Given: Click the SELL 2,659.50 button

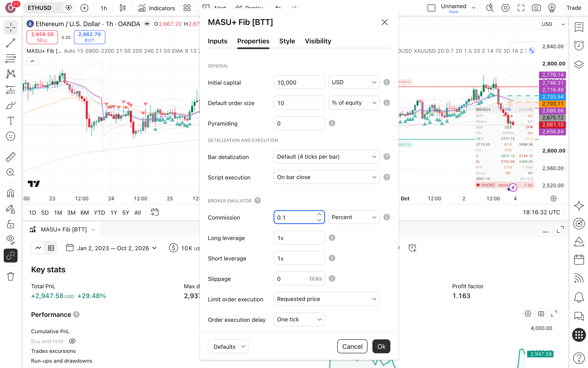Looking at the screenshot, I should coord(42,37).
